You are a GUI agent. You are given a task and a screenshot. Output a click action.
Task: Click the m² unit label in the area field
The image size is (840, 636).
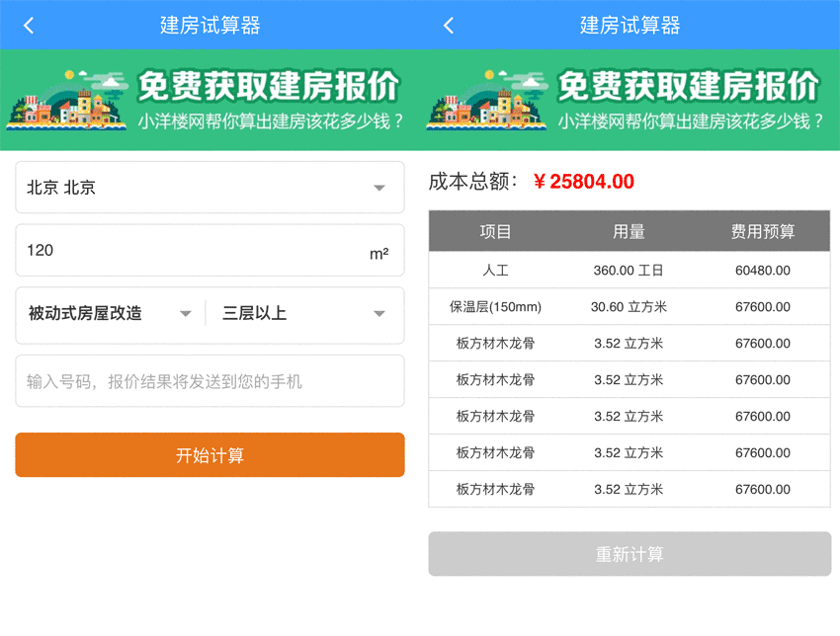378,254
